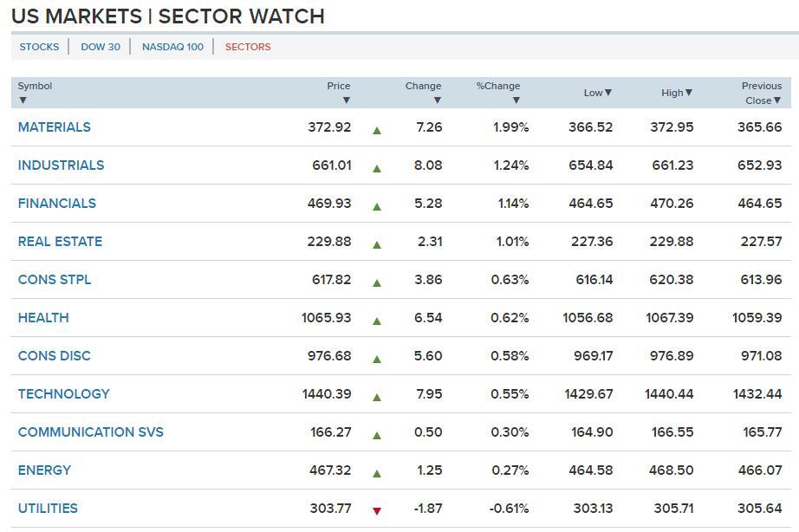Image resolution: width=799 pixels, height=532 pixels.
Task: Open the DOW 30 tab
Action: [x=101, y=47]
